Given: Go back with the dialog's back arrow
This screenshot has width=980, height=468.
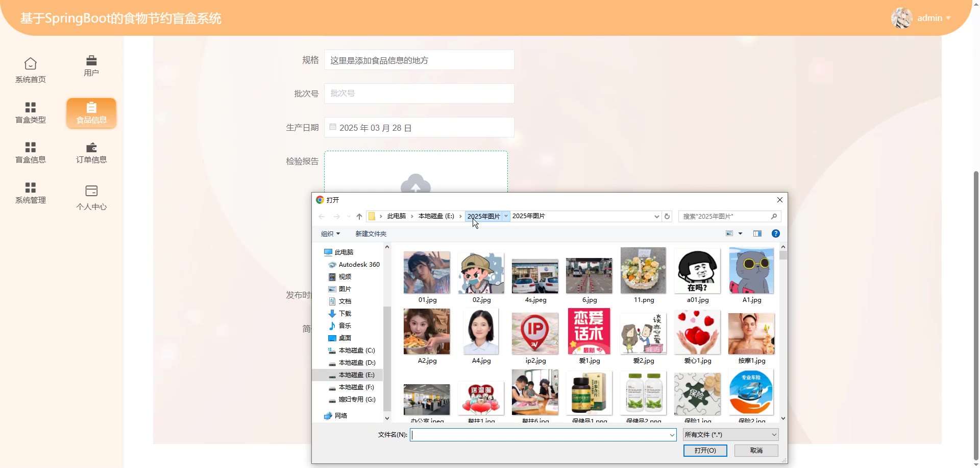Looking at the screenshot, I should pos(322,217).
